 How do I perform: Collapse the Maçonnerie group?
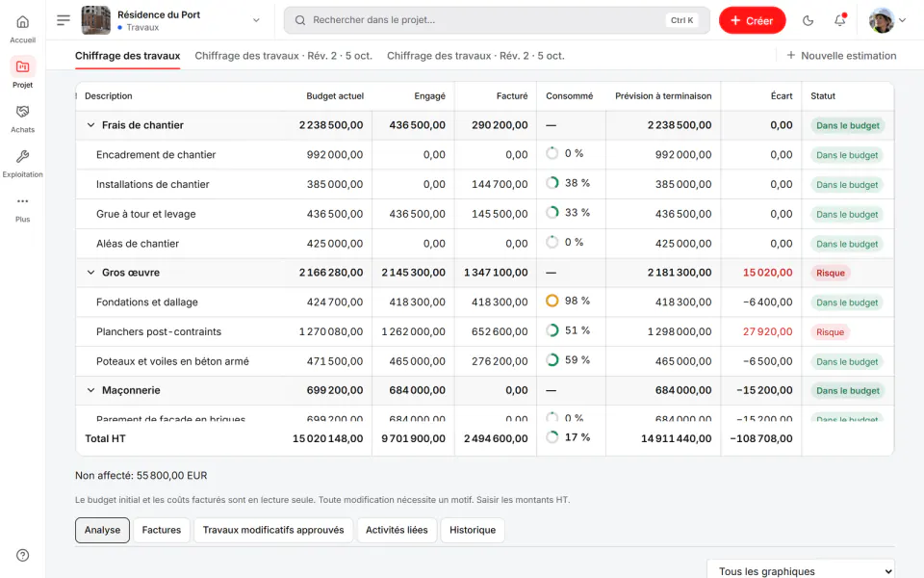pyautogui.click(x=90, y=390)
